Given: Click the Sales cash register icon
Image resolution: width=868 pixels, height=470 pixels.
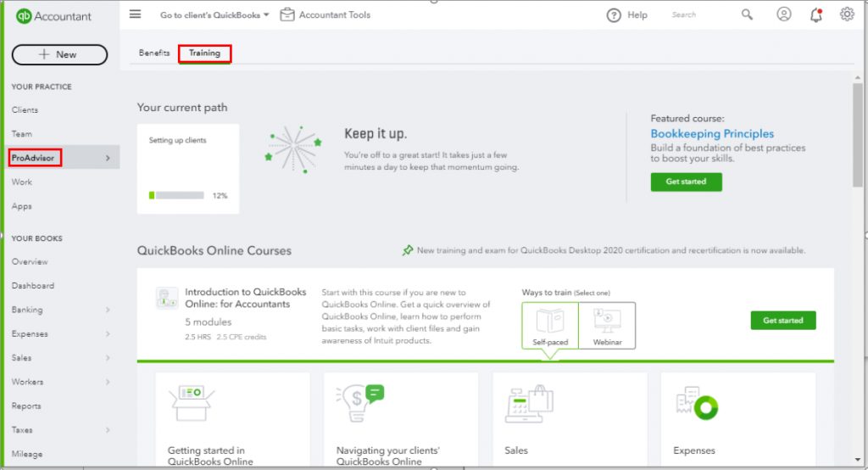Looking at the screenshot, I should pyautogui.click(x=529, y=404).
